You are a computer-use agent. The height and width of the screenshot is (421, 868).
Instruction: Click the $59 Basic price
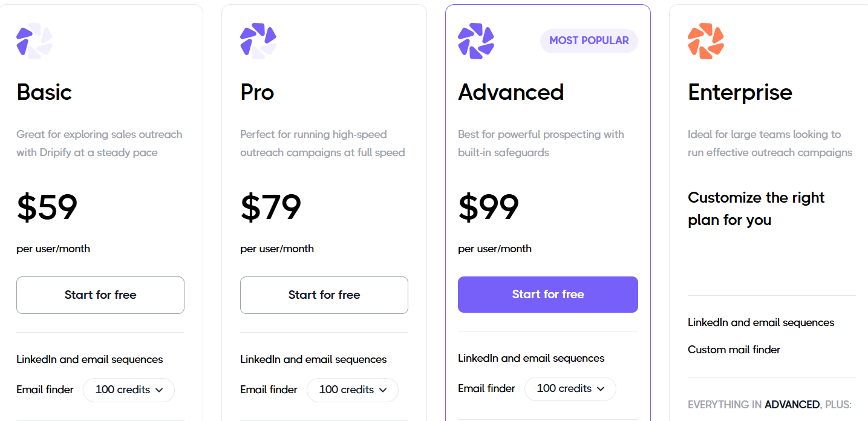pos(47,207)
